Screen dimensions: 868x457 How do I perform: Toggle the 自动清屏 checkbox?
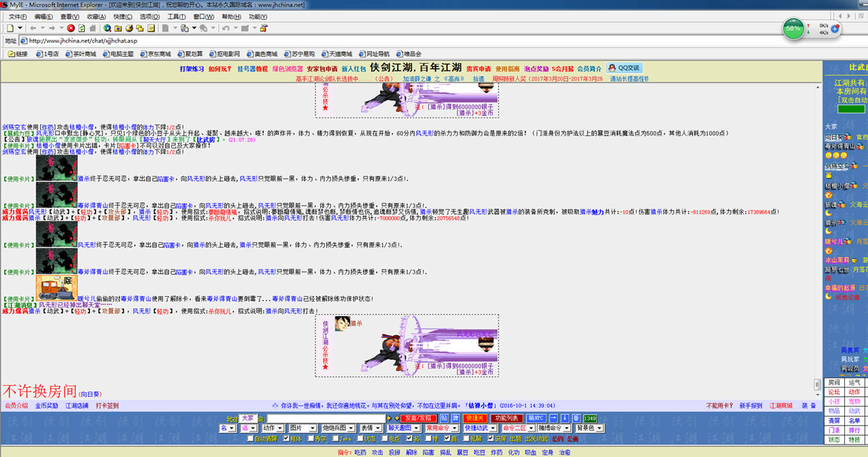click(x=250, y=438)
